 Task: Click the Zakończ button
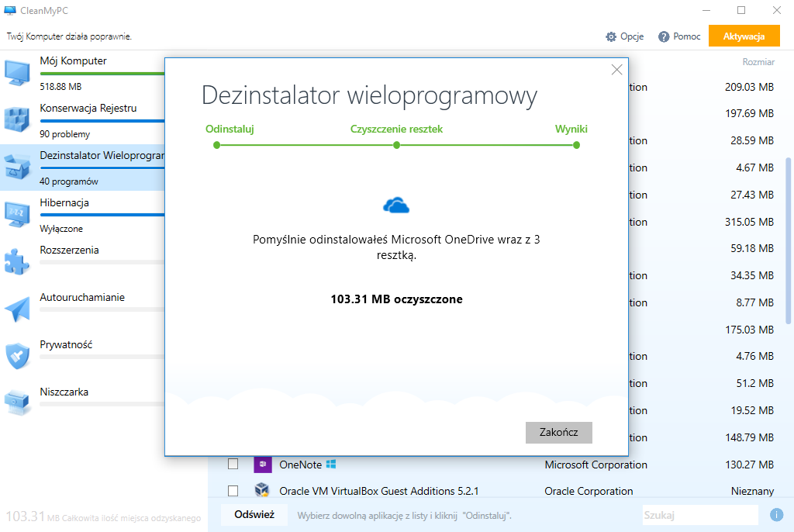point(558,432)
